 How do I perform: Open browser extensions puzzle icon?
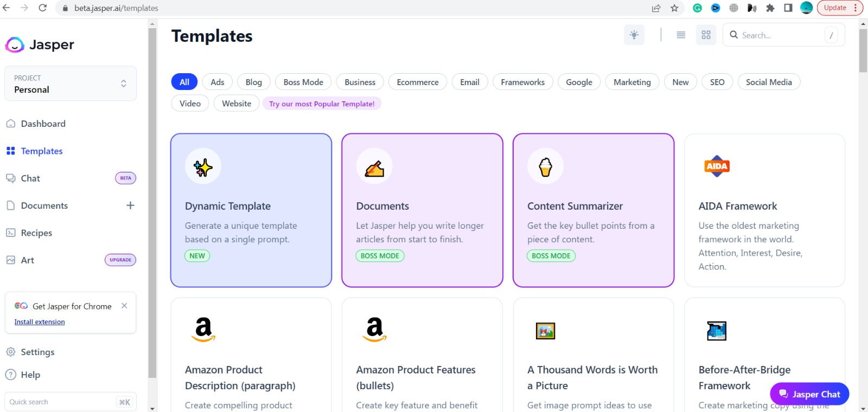(x=770, y=8)
